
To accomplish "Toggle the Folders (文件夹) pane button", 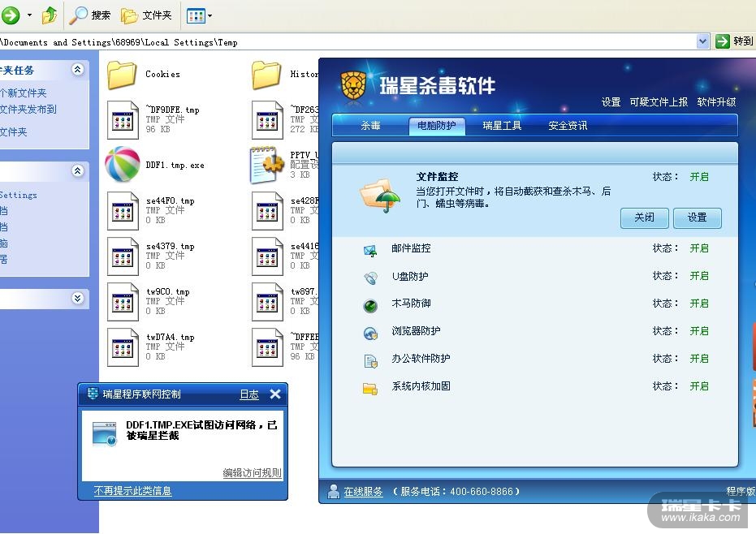I will click(x=146, y=15).
